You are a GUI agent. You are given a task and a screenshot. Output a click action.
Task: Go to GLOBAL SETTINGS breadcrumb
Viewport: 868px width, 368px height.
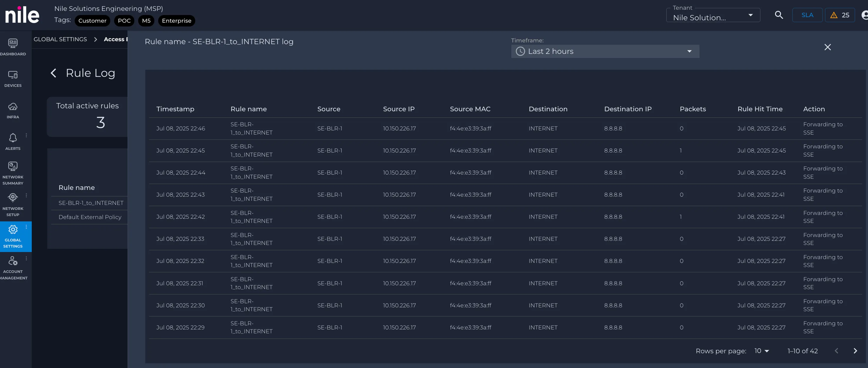tap(60, 39)
